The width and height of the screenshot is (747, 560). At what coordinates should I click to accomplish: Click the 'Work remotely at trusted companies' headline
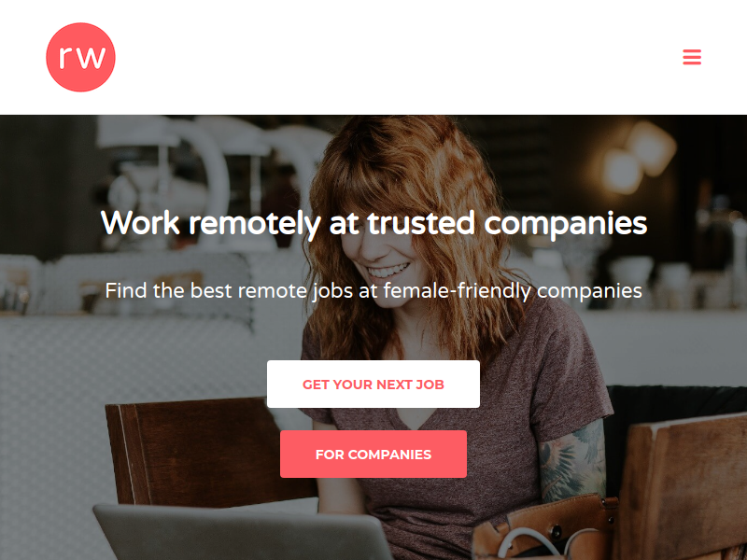coord(374,223)
